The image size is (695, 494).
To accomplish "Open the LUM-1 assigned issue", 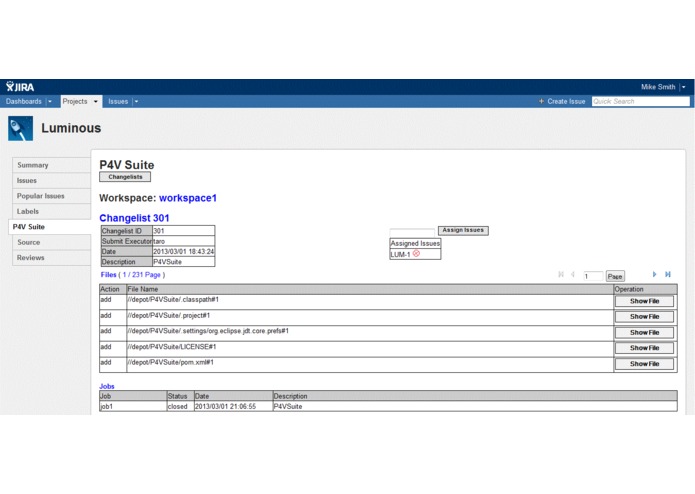I will (400, 254).
